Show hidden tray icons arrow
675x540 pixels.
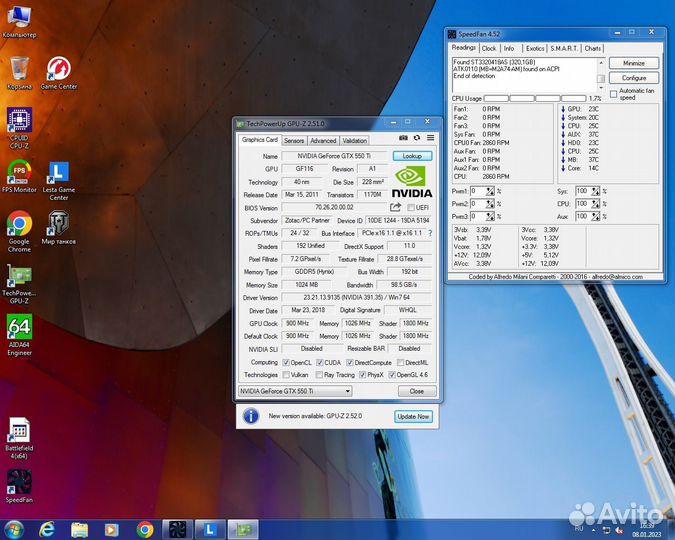(x=594, y=530)
